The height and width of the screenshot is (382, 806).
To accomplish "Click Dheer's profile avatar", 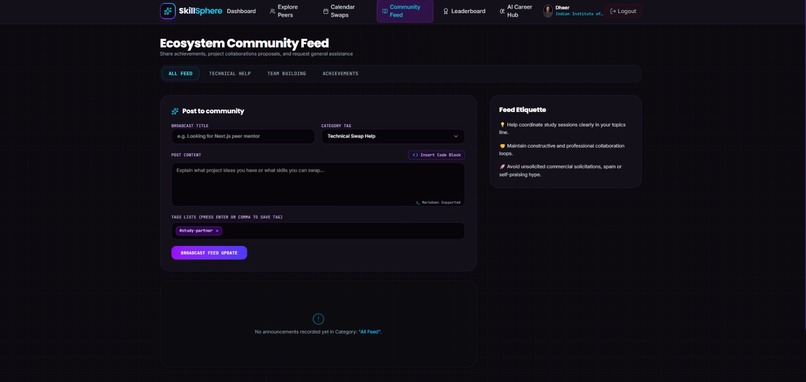I will click(x=548, y=11).
